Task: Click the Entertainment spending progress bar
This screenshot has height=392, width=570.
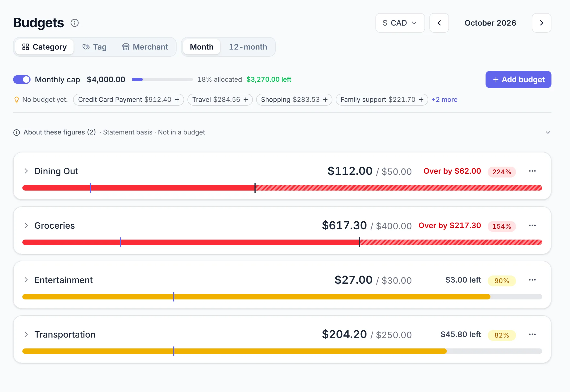Action: 282,297
